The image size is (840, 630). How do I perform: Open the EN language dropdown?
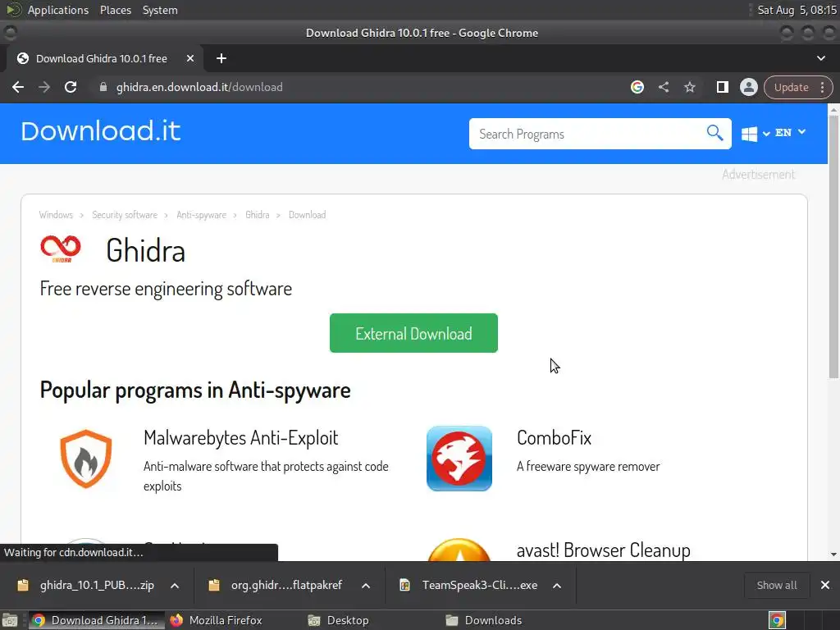[x=790, y=132]
